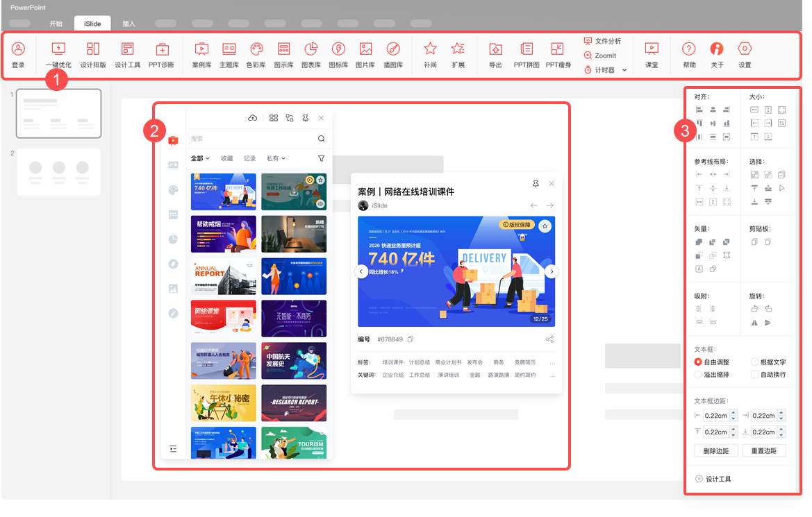Show next preview slide in detail card
The height and width of the screenshot is (517, 812).
point(552,271)
